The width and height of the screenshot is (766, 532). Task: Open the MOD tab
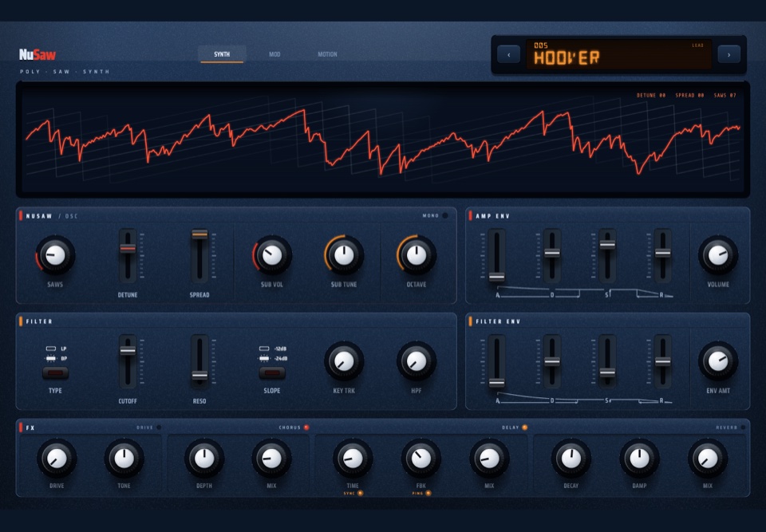274,54
